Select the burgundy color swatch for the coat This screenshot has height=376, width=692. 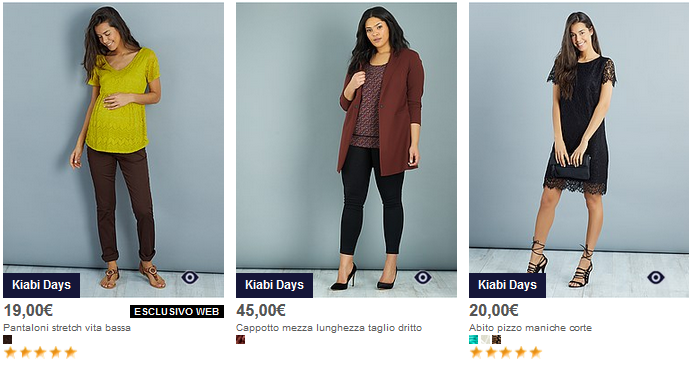[241, 340]
